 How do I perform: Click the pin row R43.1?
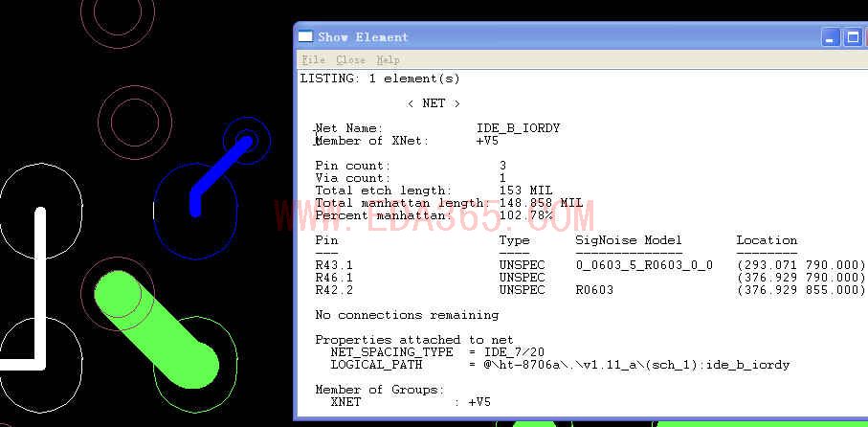click(x=590, y=265)
